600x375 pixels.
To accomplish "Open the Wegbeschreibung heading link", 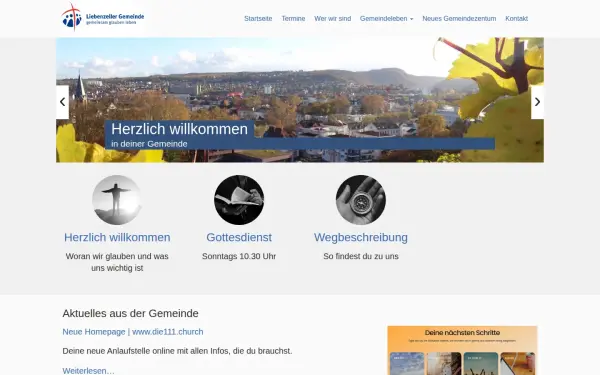I will click(x=360, y=237).
